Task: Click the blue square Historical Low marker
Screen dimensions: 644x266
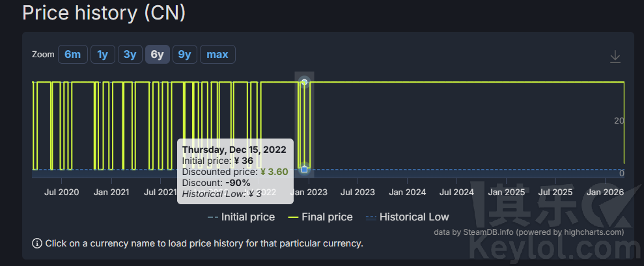Action: tap(304, 170)
